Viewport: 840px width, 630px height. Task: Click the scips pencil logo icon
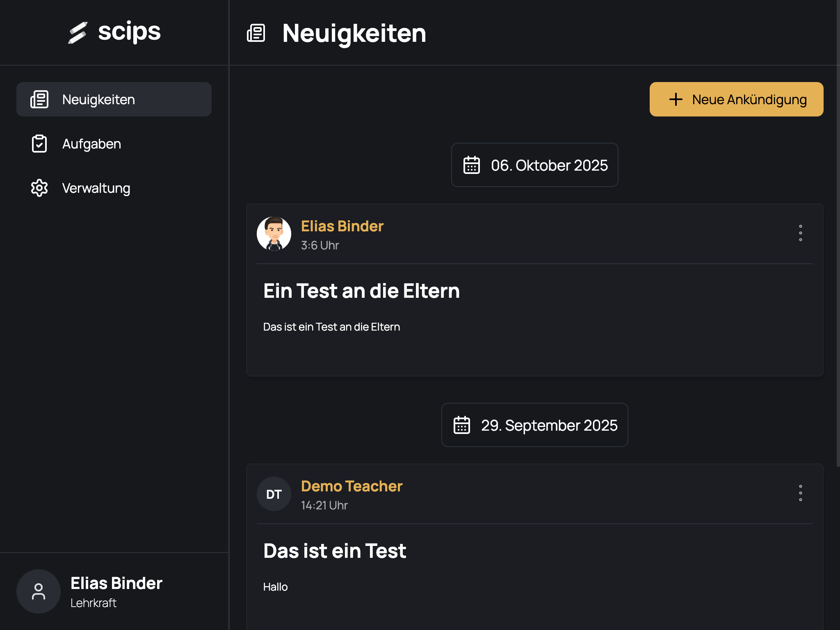pyautogui.click(x=78, y=32)
